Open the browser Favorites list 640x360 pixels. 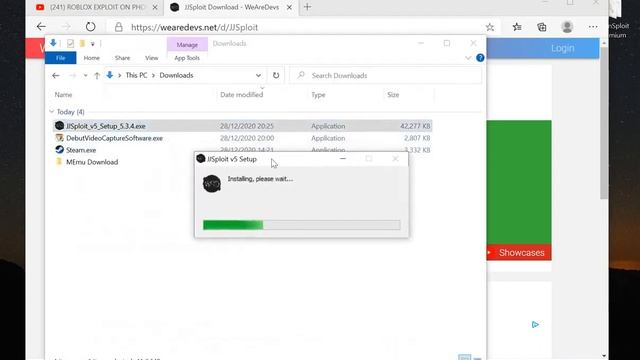(x=517, y=27)
